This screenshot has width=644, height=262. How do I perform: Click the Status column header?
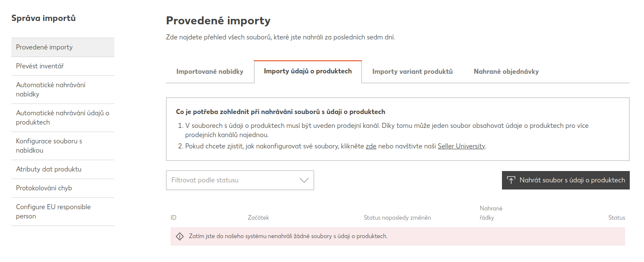[x=616, y=218]
